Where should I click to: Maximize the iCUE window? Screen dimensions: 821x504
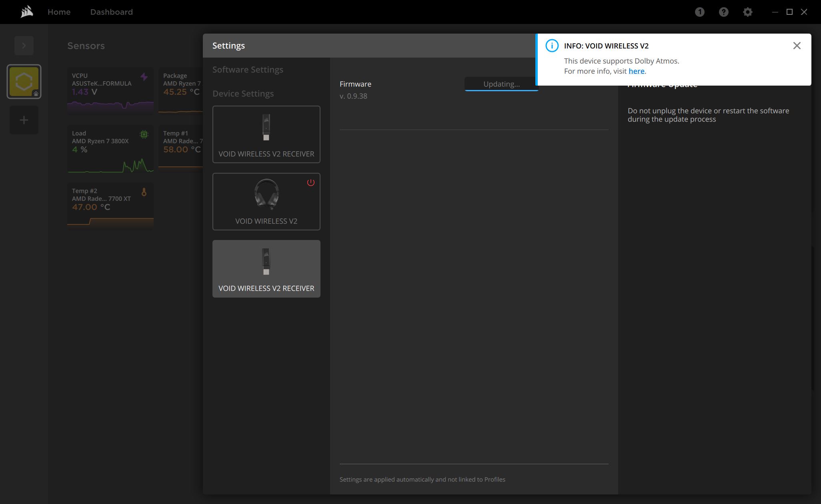[x=789, y=12]
